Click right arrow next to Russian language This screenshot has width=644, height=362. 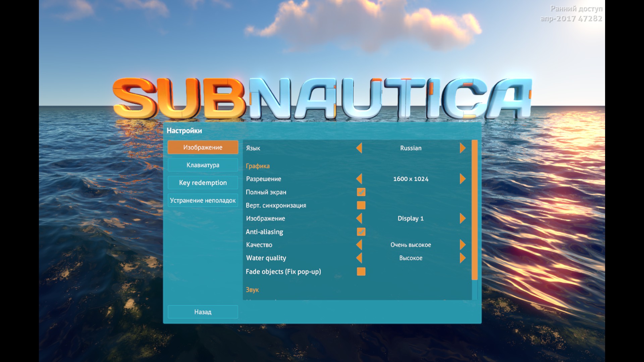click(463, 148)
